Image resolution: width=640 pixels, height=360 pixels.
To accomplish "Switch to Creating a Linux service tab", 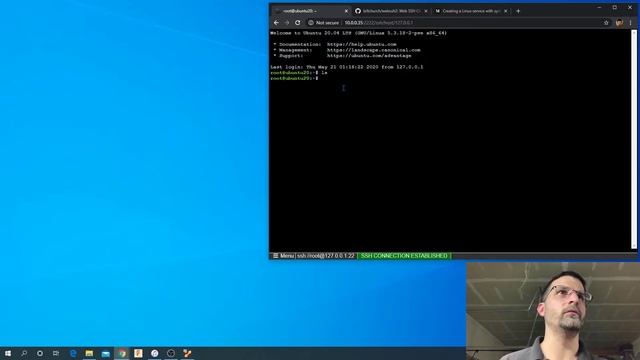I will click(x=471, y=11).
